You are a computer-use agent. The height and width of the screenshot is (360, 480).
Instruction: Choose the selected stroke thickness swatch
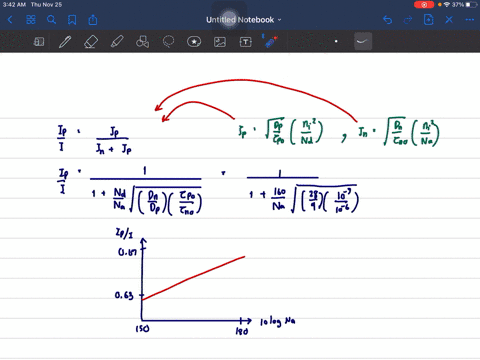pos(363,42)
